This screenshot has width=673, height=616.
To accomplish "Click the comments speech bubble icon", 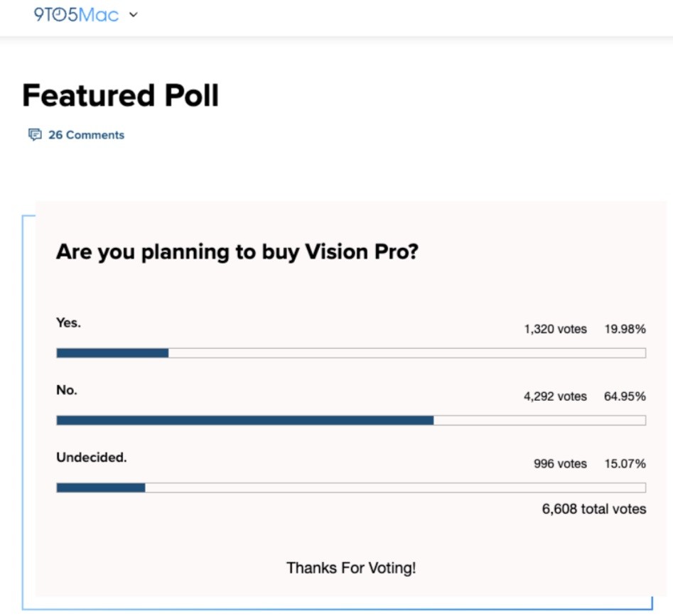I will [x=35, y=135].
